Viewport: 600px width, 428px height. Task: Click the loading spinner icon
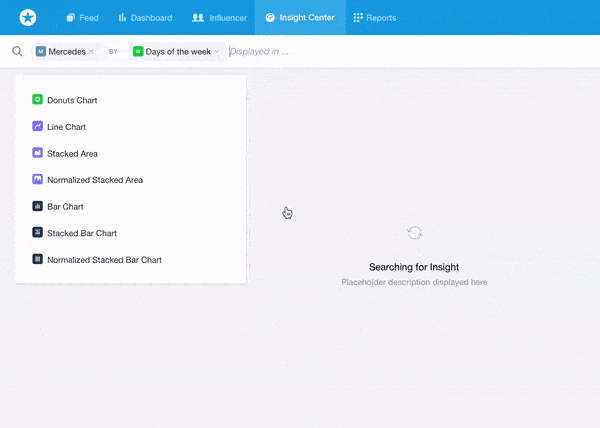(414, 233)
